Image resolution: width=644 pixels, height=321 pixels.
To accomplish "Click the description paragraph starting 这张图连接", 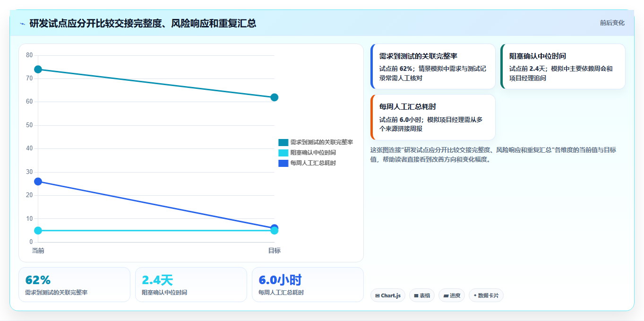I will coord(493,155).
